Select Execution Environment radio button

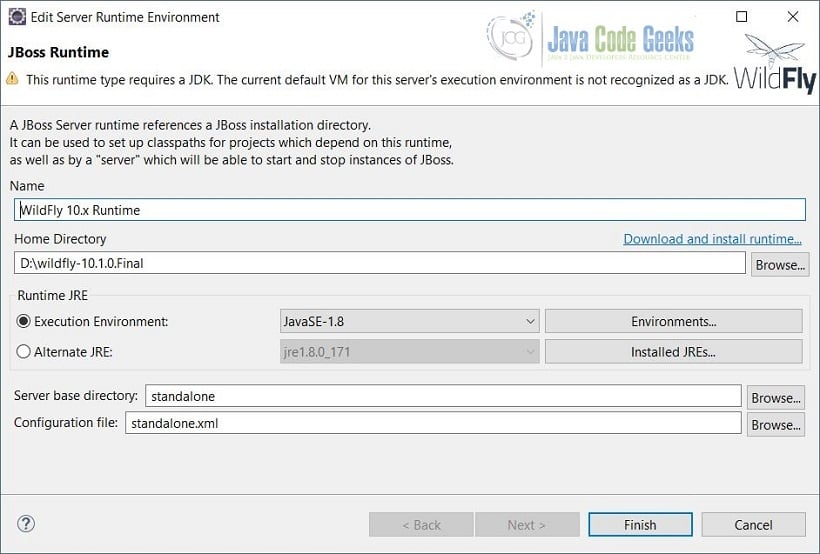24,321
